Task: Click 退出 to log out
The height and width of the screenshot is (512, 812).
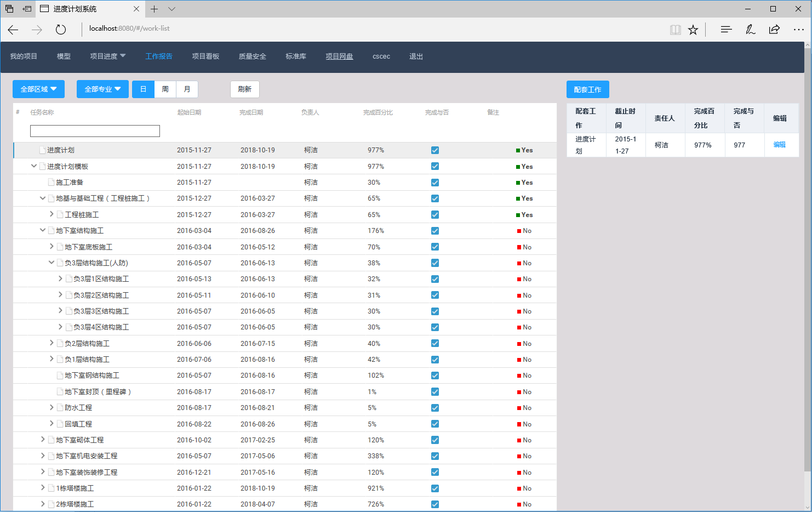Action: tap(416, 56)
